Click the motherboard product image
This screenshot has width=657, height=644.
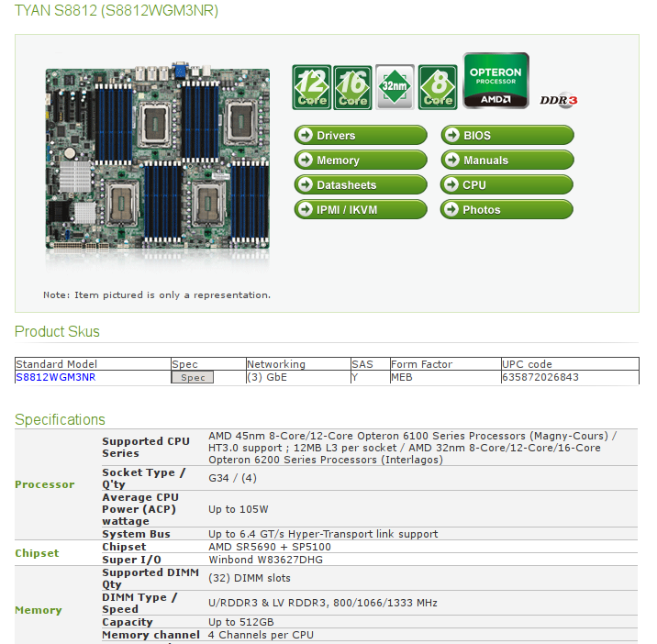tap(158, 157)
